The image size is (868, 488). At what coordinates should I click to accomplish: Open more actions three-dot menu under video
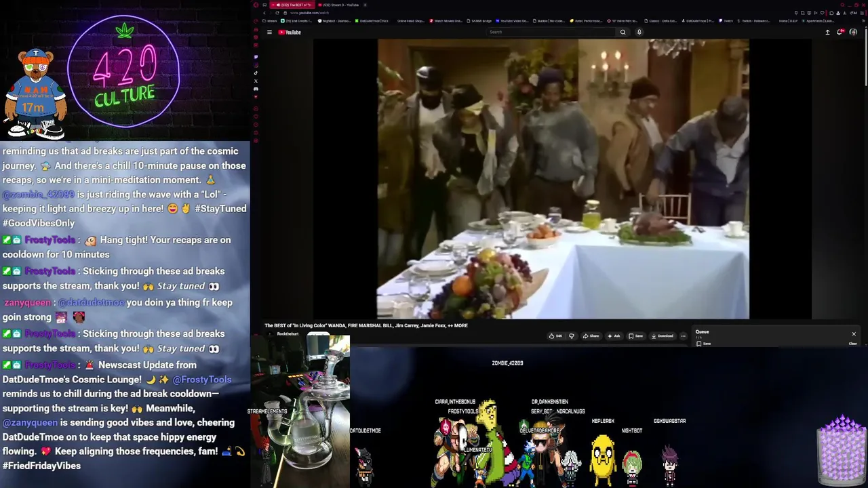pyautogui.click(x=683, y=335)
